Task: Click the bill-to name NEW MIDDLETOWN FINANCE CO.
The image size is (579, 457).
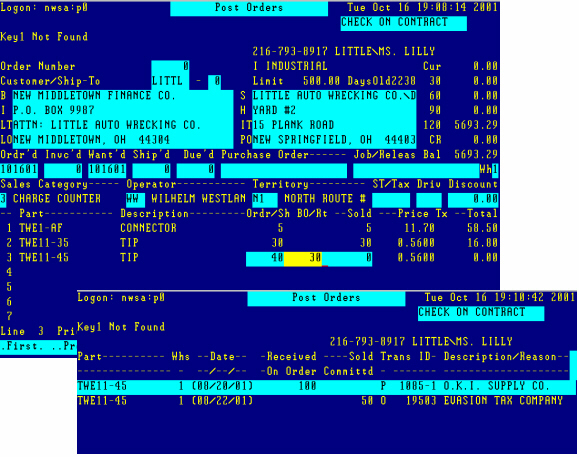Action: [x=94, y=96]
